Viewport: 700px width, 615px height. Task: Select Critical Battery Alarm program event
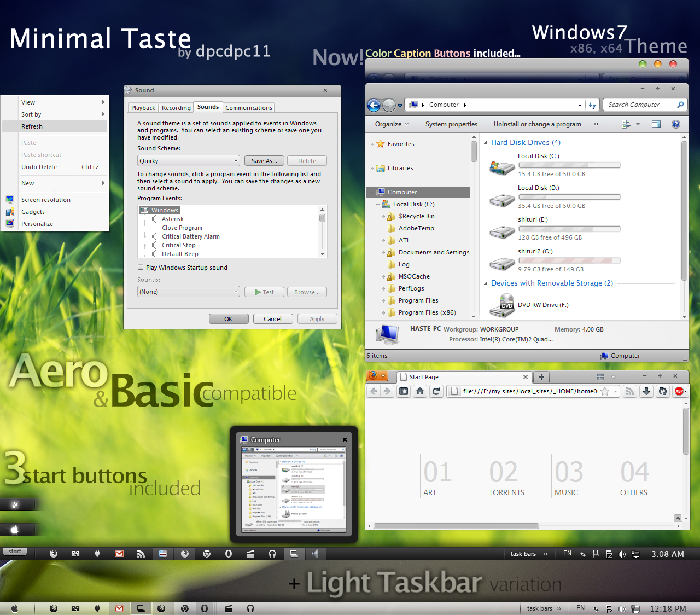pyautogui.click(x=191, y=236)
